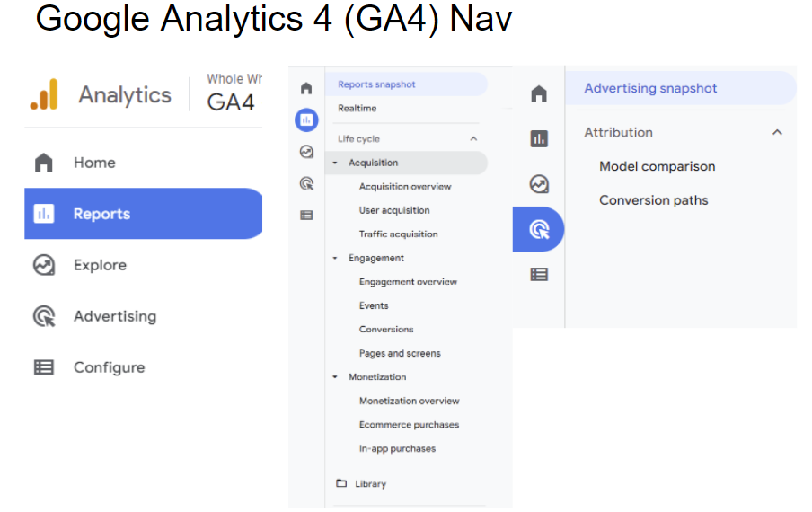Image resolution: width=812 pixels, height=512 pixels.
Task: Open Conversion paths report
Action: (x=654, y=200)
